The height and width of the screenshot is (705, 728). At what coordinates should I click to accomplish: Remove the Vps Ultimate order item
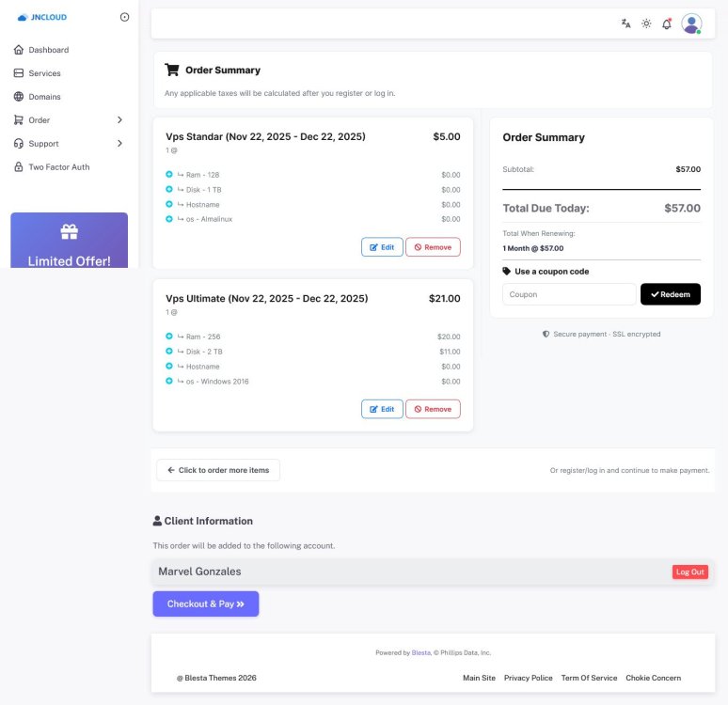pyautogui.click(x=433, y=409)
